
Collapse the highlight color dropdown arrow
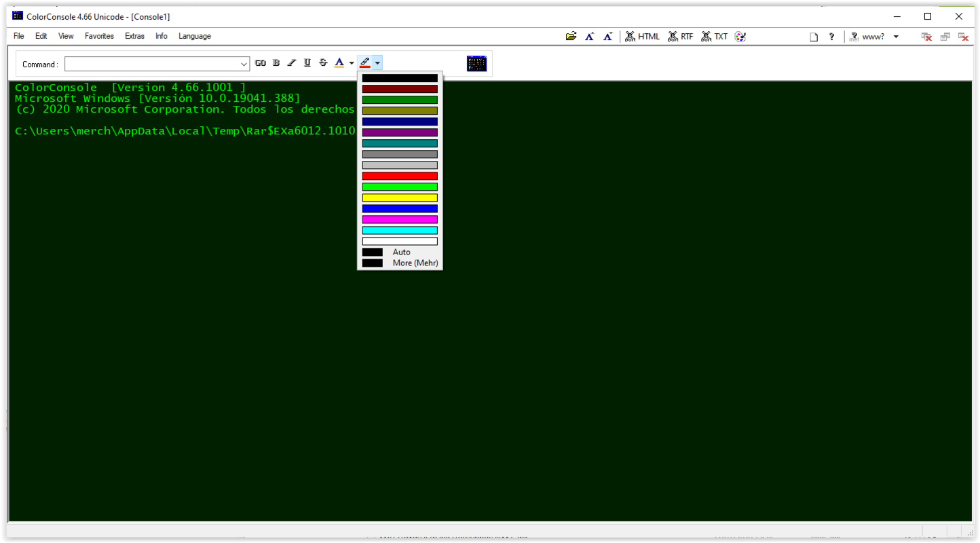pyautogui.click(x=377, y=63)
